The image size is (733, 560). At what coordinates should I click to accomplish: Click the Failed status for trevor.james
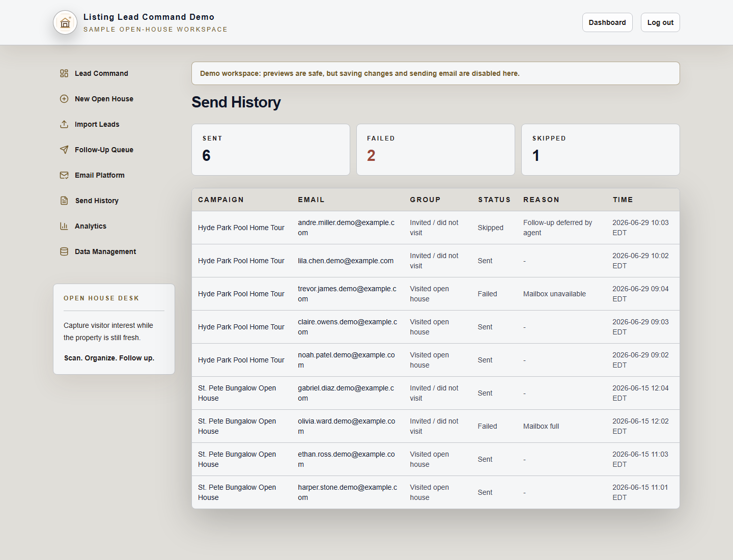(x=487, y=294)
